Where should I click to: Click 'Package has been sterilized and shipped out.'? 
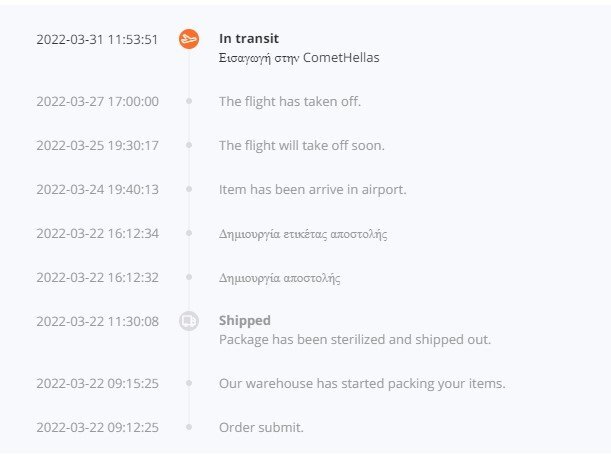(x=355, y=339)
